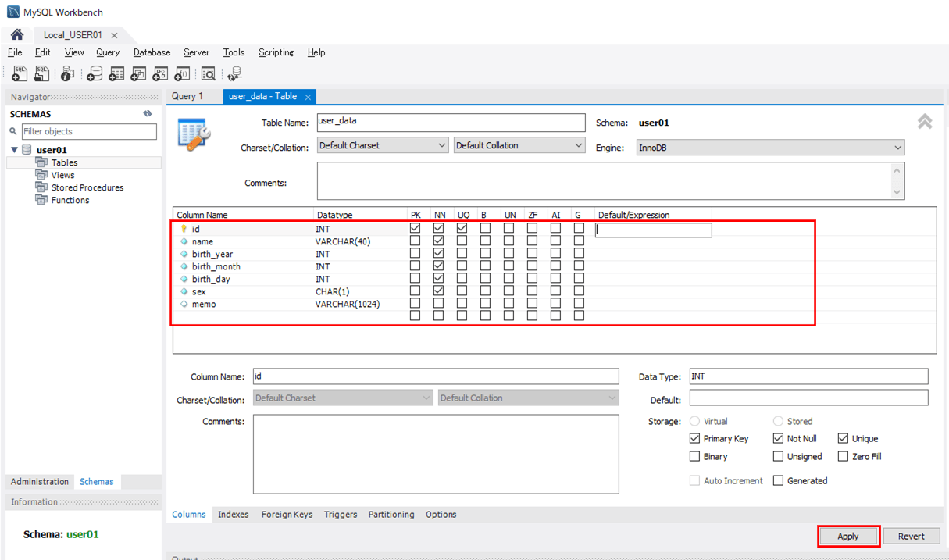Collapse the user01 schema tree
The width and height of the screenshot is (949, 560).
coord(14,150)
